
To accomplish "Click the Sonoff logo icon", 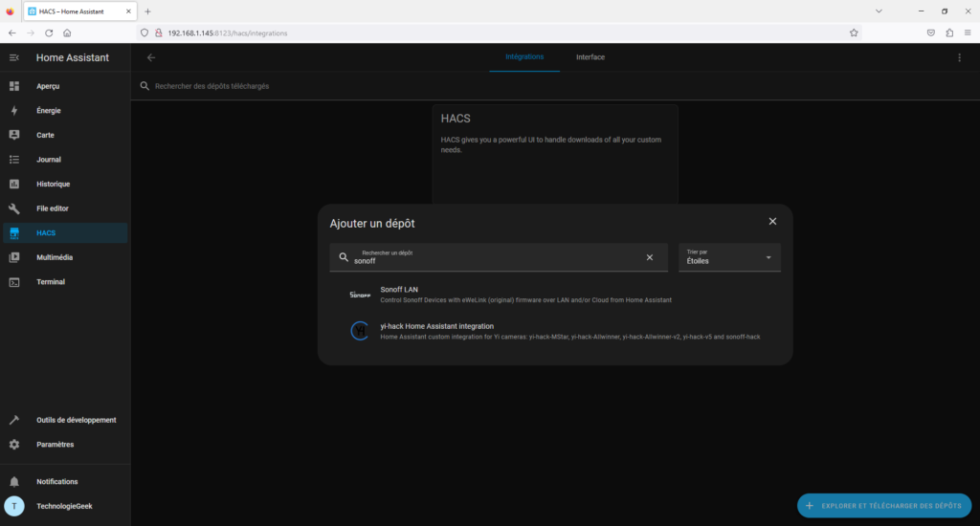I will tap(360, 295).
